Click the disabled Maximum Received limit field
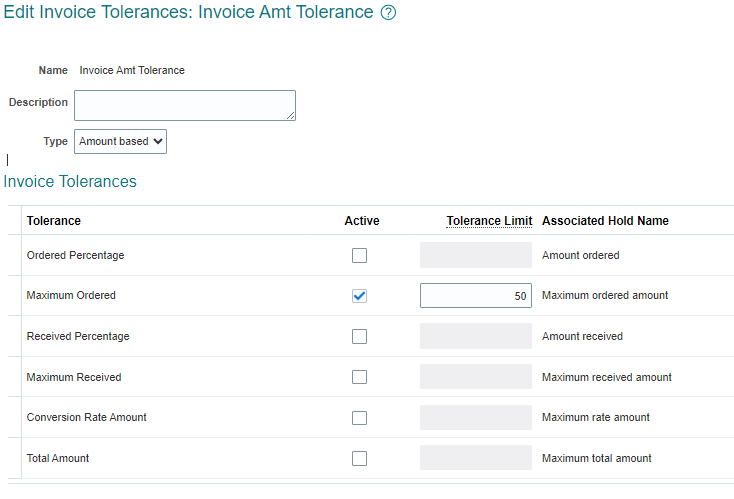Image resolution: width=734 pixels, height=499 pixels. tap(476, 376)
